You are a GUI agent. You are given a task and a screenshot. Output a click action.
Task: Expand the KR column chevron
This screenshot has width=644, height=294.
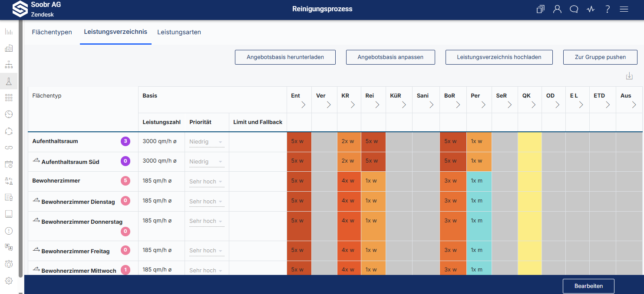pos(353,105)
